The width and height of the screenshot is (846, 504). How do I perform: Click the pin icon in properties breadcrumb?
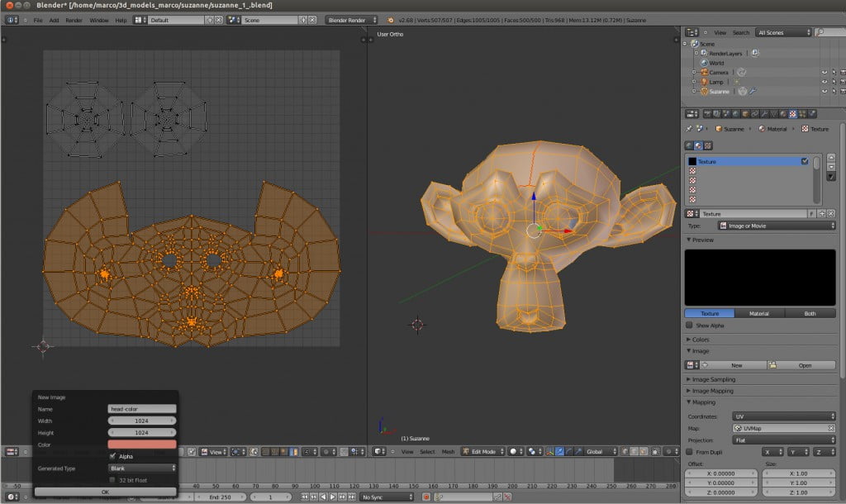click(689, 129)
